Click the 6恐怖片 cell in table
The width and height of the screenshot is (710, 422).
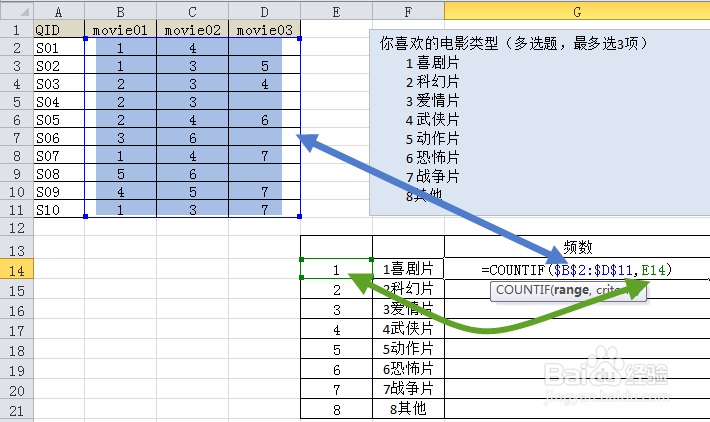[408, 369]
